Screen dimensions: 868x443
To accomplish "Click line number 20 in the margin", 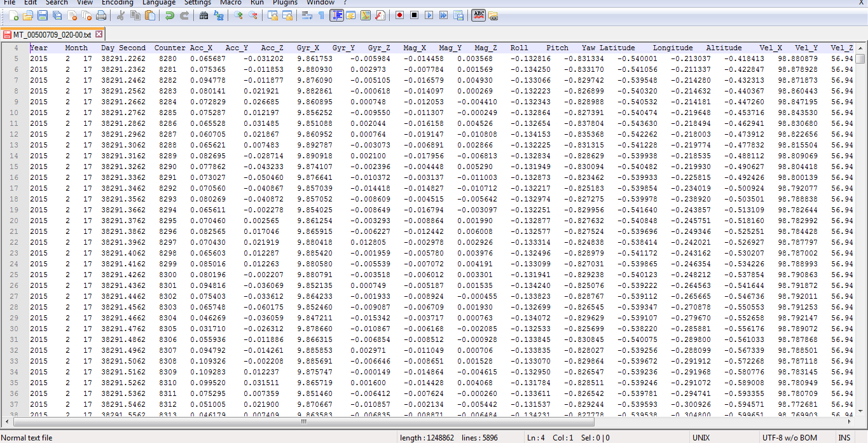I will point(15,221).
